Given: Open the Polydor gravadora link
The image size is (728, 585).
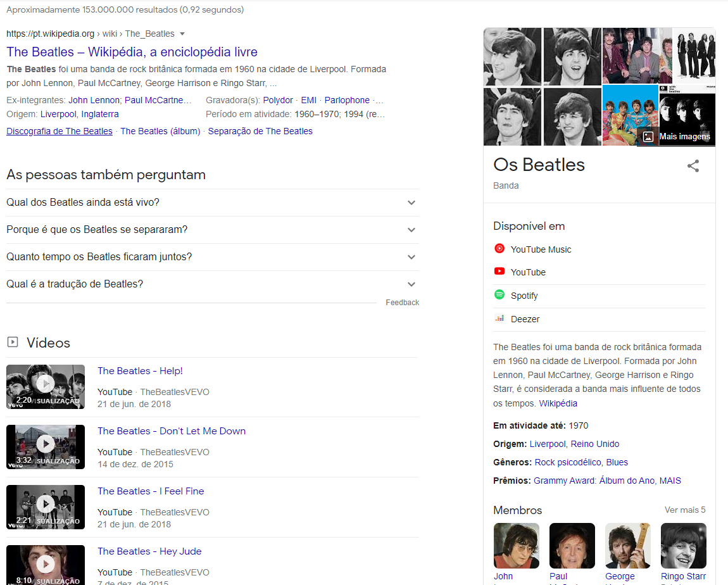Looking at the screenshot, I should [278, 100].
